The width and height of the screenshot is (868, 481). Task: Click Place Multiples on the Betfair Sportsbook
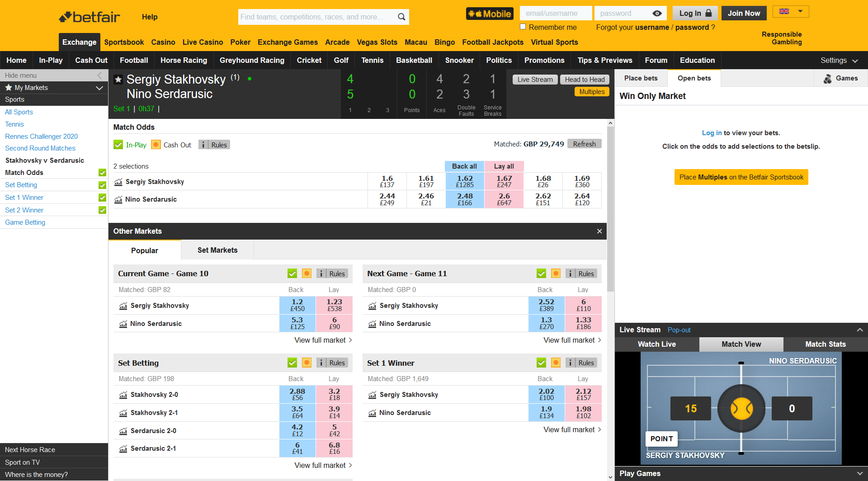coord(741,177)
